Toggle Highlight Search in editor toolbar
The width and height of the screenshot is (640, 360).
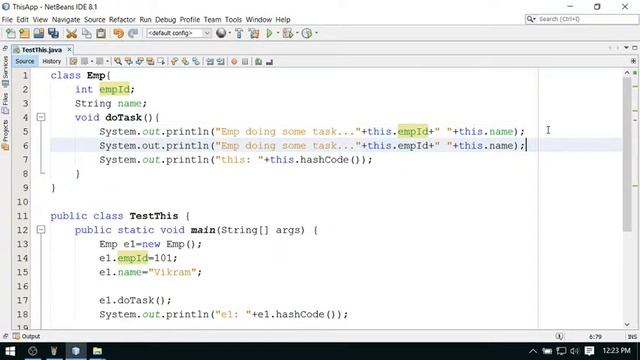click(x=150, y=62)
